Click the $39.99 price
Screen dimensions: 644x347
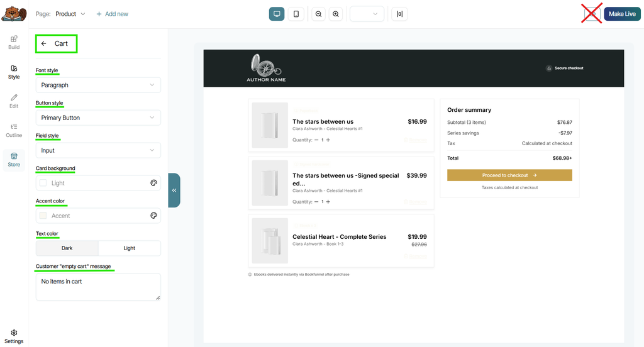pos(416,176)
